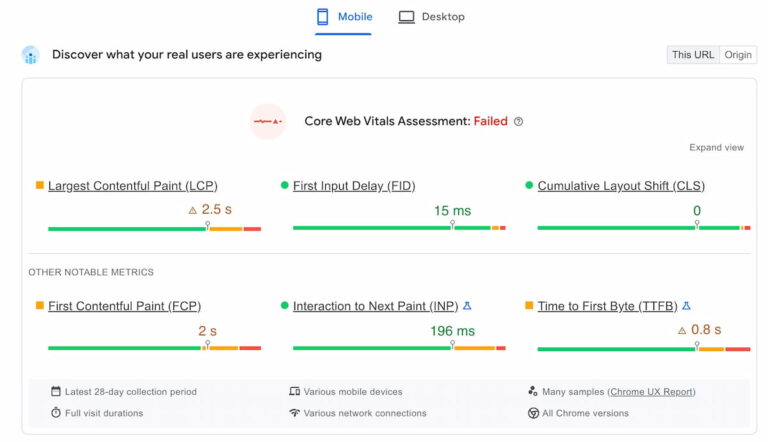Expand view of Core Web Vitals

pyautogui.click(x=716, y=147)
